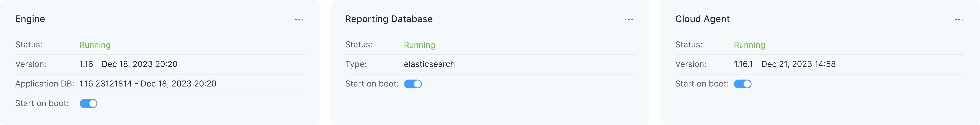The height and width of the screenshot is (125, 980).
Task: Disable Start on boot for Engine
Action: point(88,103)
